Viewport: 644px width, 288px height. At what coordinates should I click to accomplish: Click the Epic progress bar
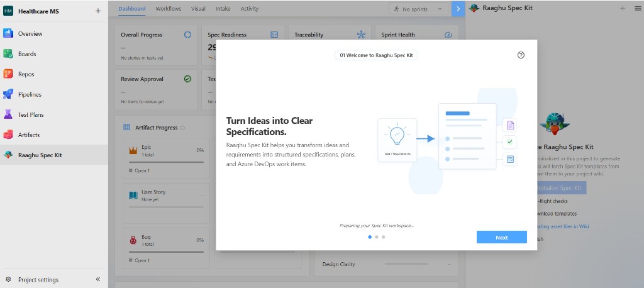coord(166,162)
